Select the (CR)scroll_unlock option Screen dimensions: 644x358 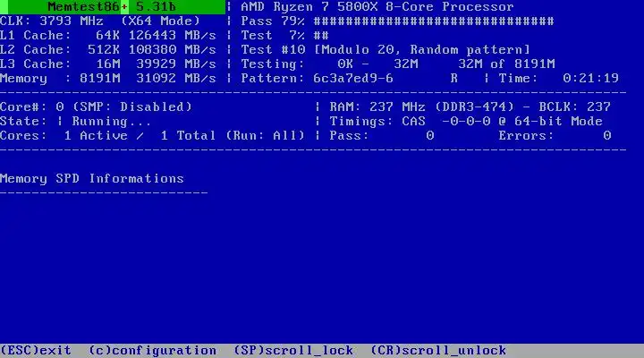[438, 351]
